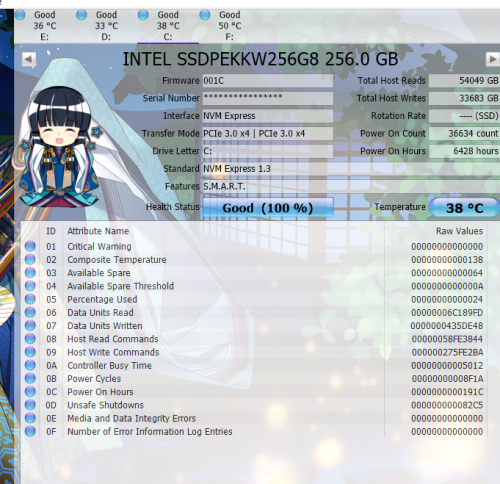The image size is (500, 484).
Task: Select the Host Read Commands attribute name
Action: [x=113, y=339]
